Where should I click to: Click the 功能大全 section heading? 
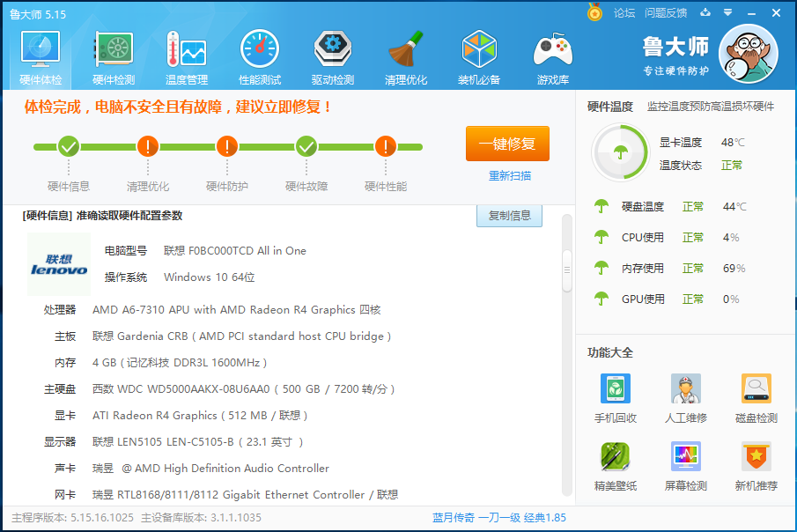[x=610, y=352]
